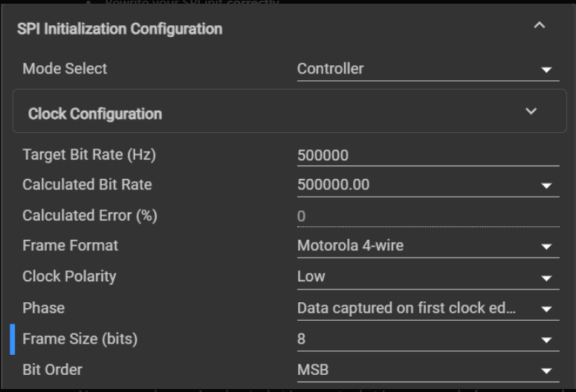The image size is (576, 392).
Task: Click the Target Bit Rate (Hz) label
Action: 89,154
